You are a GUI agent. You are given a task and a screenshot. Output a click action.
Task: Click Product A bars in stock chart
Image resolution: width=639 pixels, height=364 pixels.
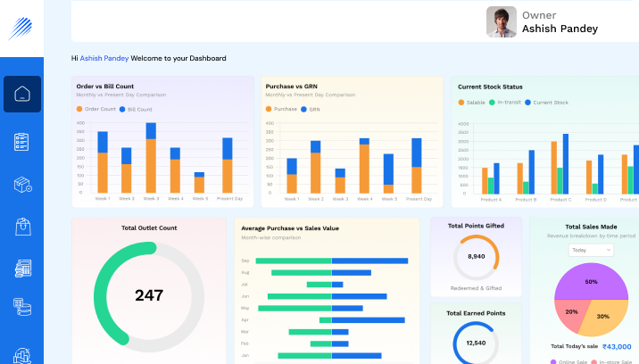click(491, 178)
